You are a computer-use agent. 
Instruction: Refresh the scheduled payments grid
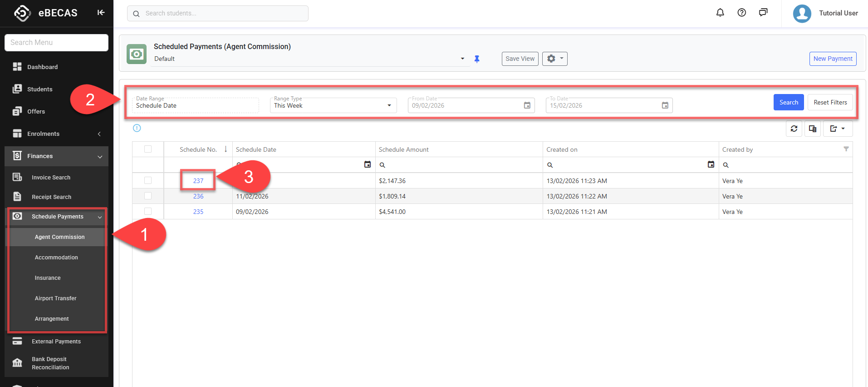coord(794,129)
